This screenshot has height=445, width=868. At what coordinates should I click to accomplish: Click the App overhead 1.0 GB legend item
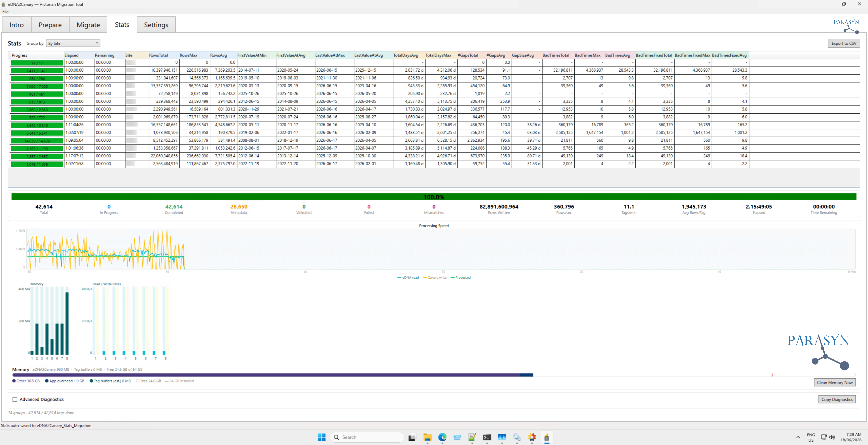(x=65, y=381)
